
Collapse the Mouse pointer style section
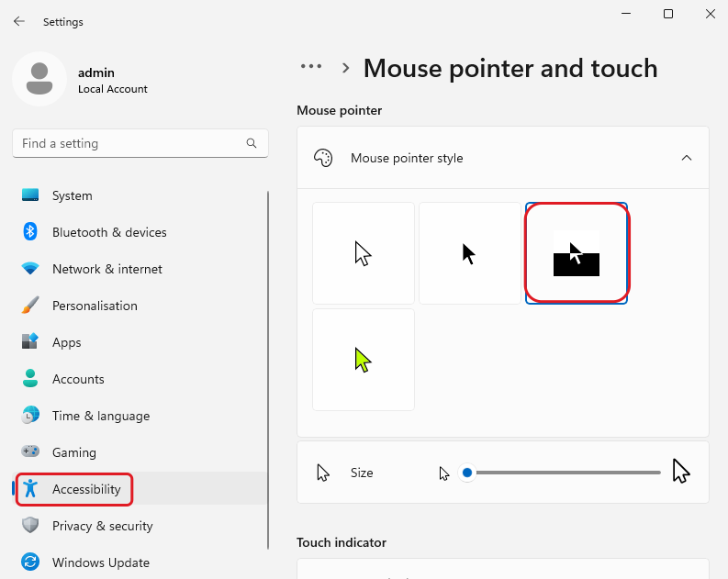pos(686,158)
